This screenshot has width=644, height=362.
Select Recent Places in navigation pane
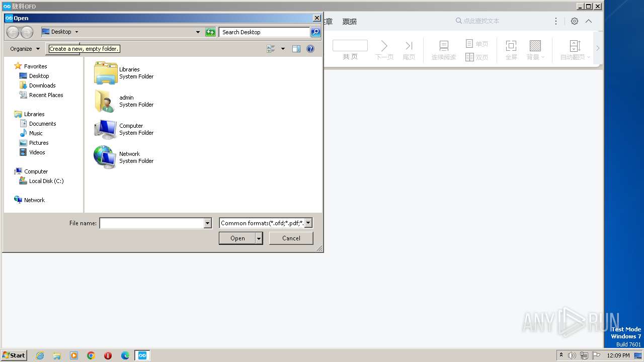[46, 95]
